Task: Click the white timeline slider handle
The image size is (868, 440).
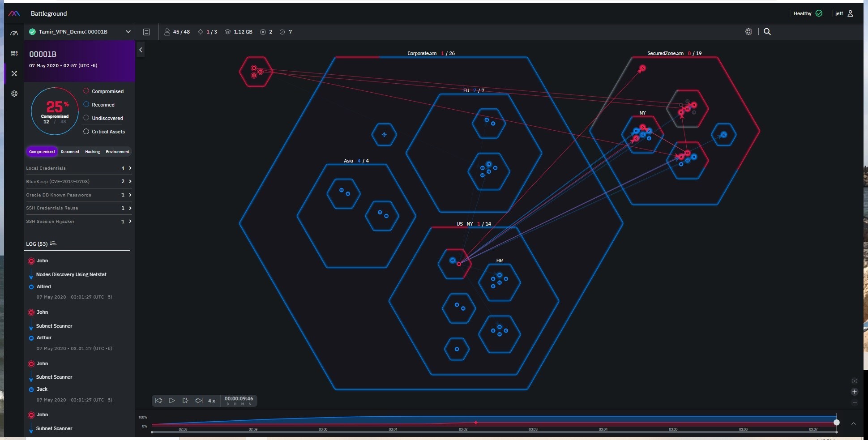Action: [x=836, y=423]
